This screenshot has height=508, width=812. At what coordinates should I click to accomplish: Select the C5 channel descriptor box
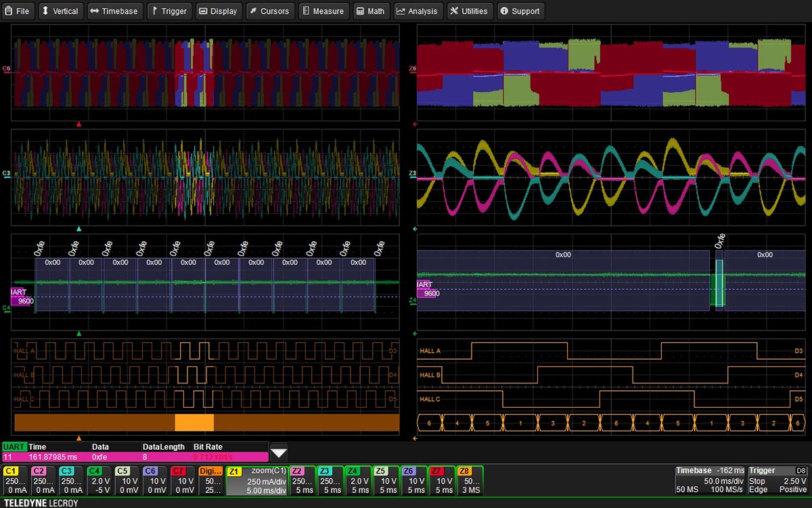point(126,480)
